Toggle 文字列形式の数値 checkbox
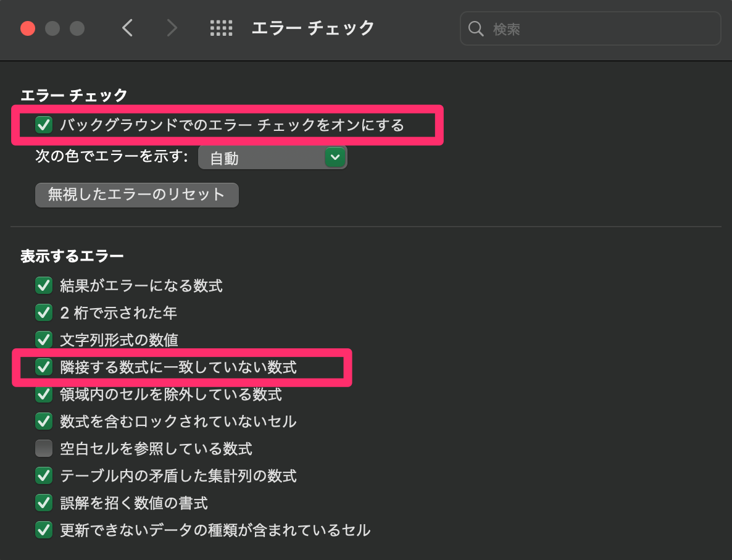This screenshot has width=732, height=560. (44, 340)
